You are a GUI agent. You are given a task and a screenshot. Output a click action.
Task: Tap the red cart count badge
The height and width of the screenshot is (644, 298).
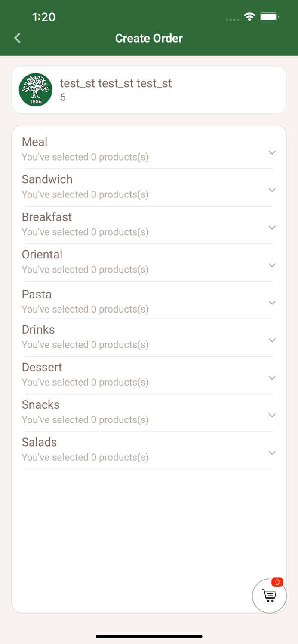pyautogui.click(x=277, y=582)
